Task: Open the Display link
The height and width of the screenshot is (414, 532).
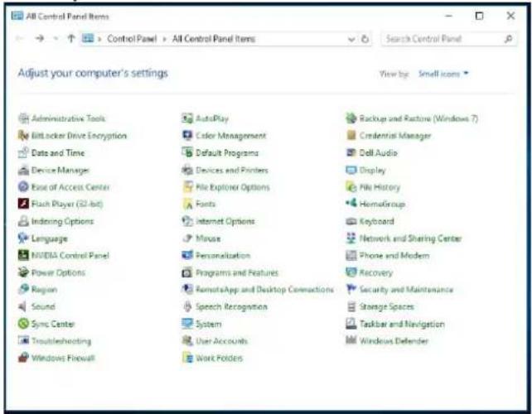Action: click(373, 171)
